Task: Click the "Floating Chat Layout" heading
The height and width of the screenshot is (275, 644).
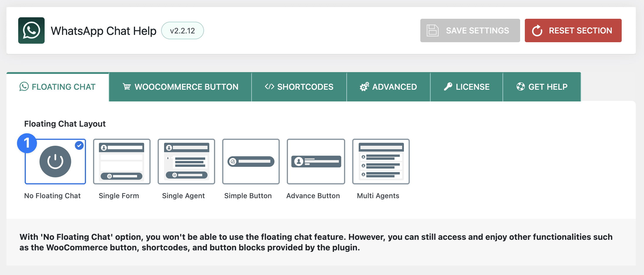Action: pos(65,124)
